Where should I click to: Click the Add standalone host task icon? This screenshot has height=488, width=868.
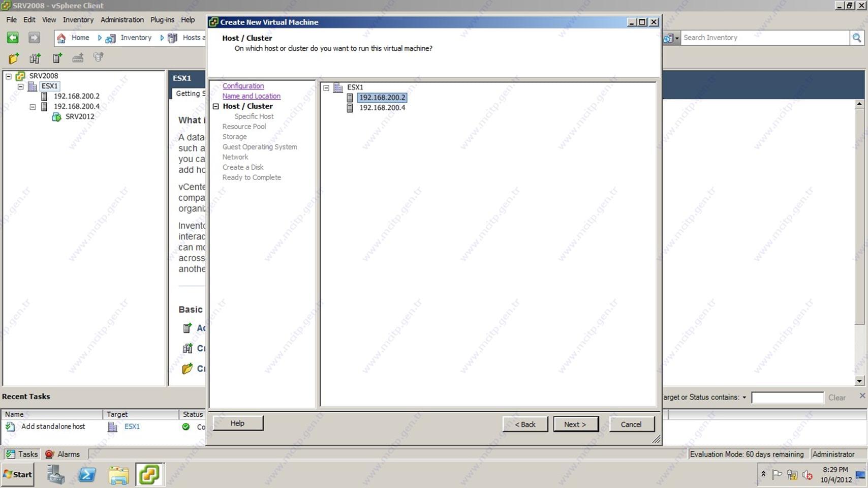[10, 427]
